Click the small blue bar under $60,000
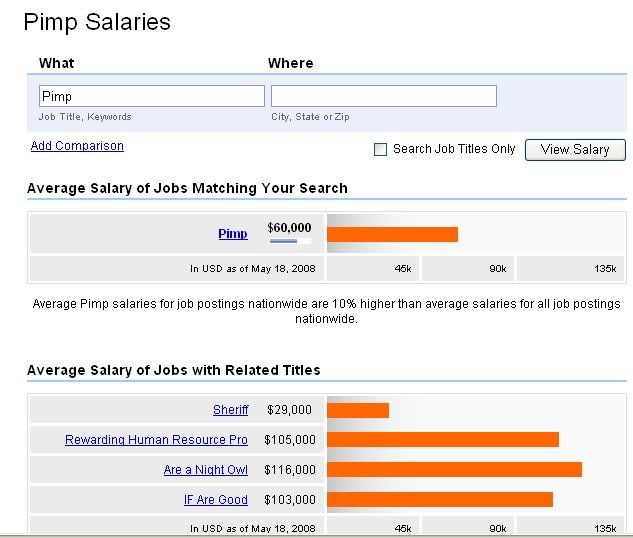This screenshot has height=538, width=633. click(284, 241)
